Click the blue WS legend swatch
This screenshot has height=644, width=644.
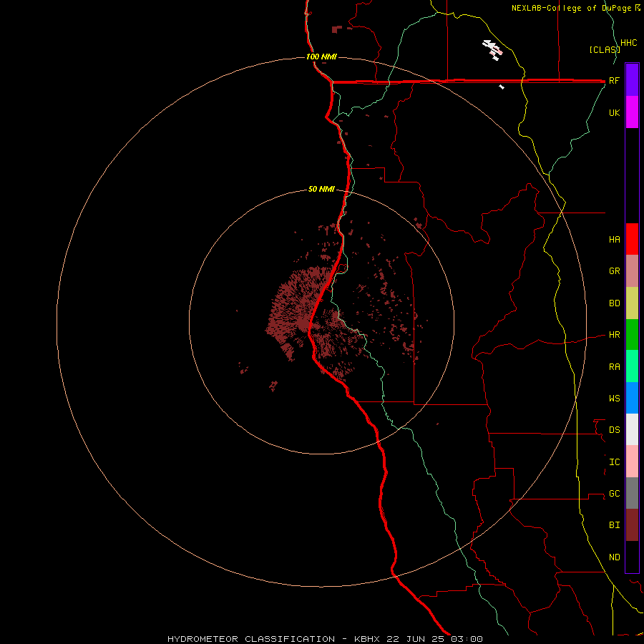[632, 398]
